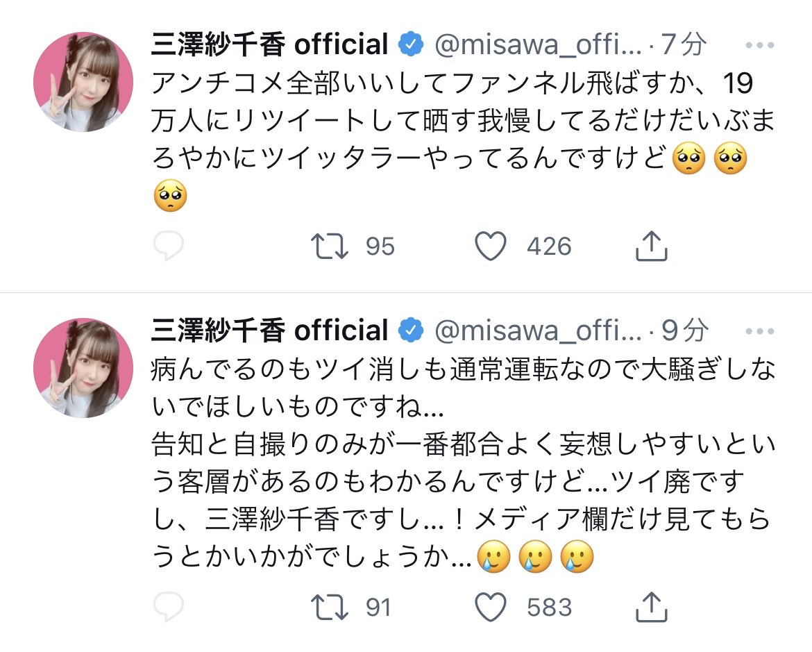The width and height of the screenshot is (812, 652).
Task: Like the tweet with 426 likes
Action: point(491,246)
